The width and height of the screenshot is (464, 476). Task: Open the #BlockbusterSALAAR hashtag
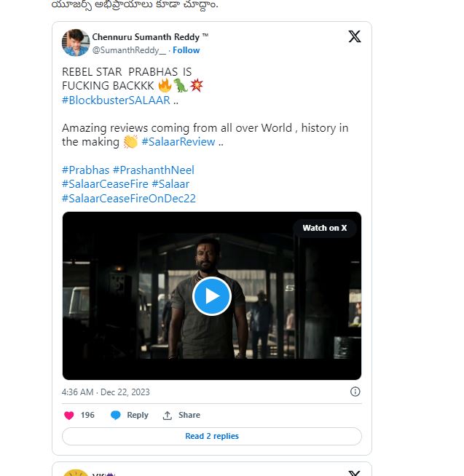(x=116, y=100)
